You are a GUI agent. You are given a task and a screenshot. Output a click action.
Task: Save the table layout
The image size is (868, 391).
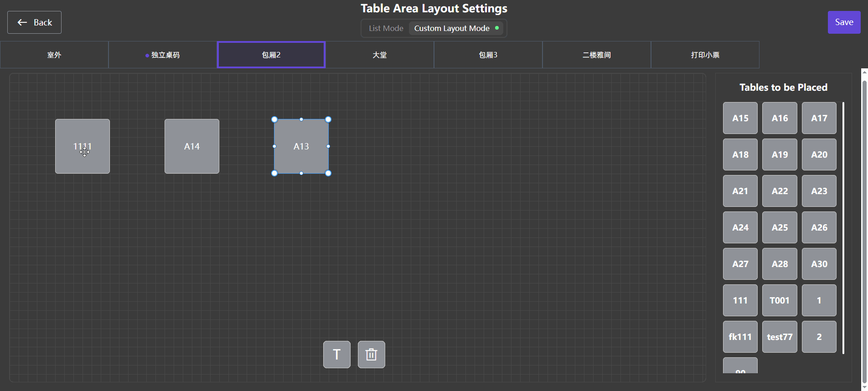[x=843, y=22]
